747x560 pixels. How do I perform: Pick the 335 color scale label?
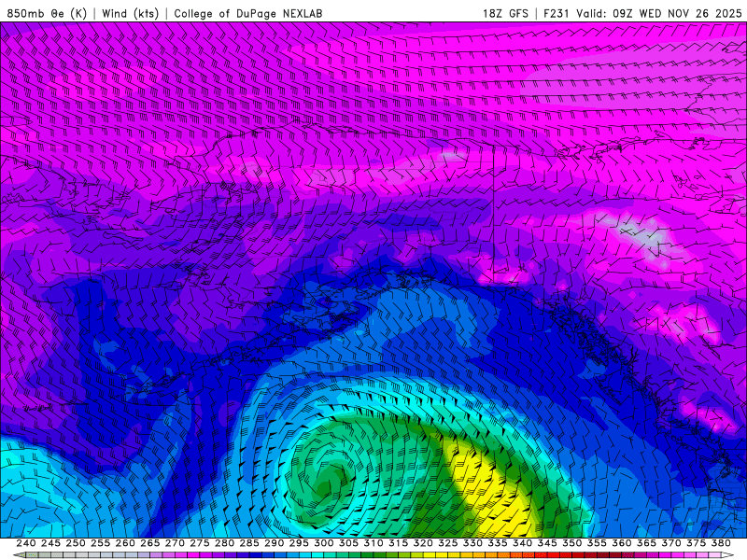[498, 543]
